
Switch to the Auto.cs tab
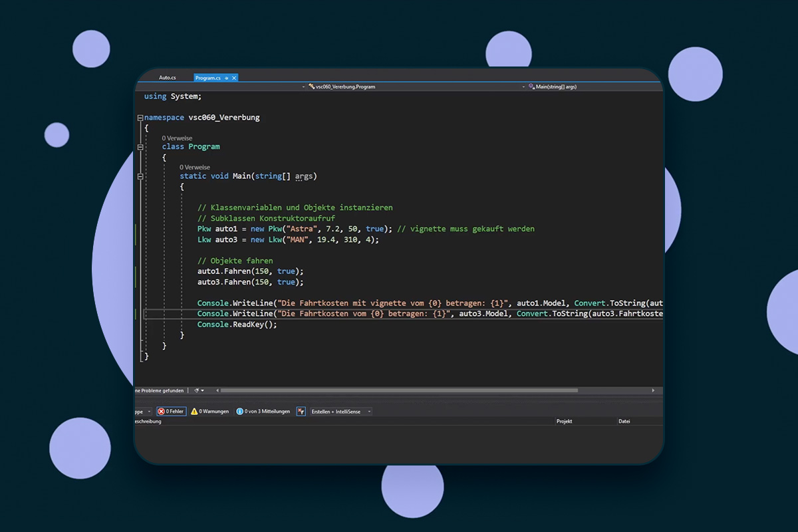pos(167,78)
